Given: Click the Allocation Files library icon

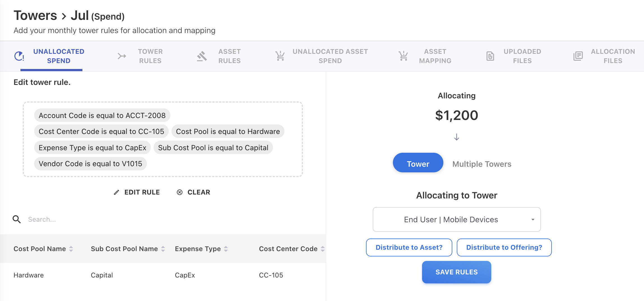Looking at the screenshot, I should tap(578, 56).
